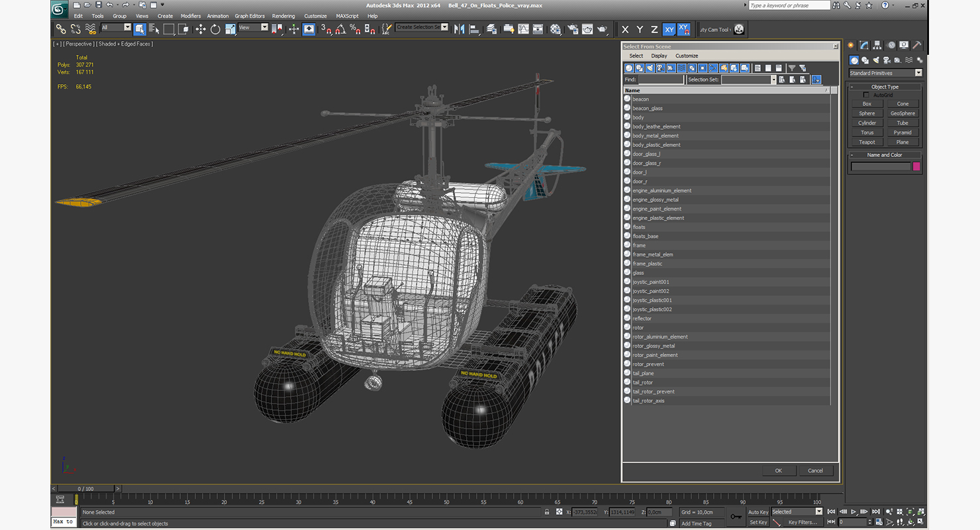This screenshot has height=530, width=980.
Task: Open the Hierarchy panel tab icon
Action: click(x=877, y=46)
